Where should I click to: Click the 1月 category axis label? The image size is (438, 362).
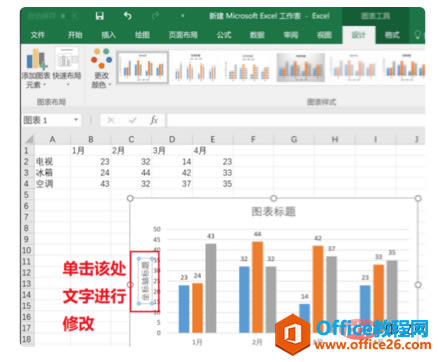197,342
